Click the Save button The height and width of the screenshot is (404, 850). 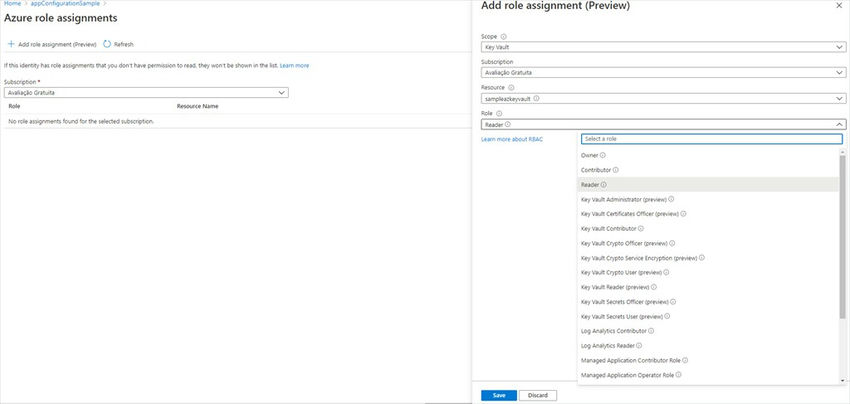point(498,395)
